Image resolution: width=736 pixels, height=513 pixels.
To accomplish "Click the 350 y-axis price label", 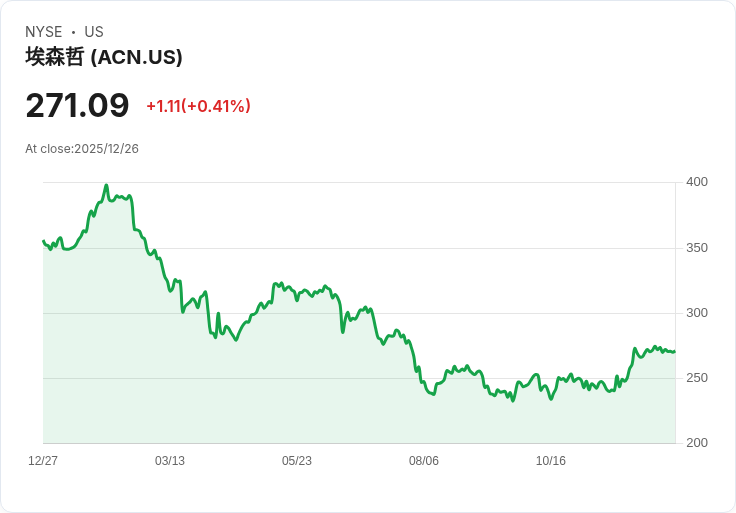I will (x=697, y=248).
